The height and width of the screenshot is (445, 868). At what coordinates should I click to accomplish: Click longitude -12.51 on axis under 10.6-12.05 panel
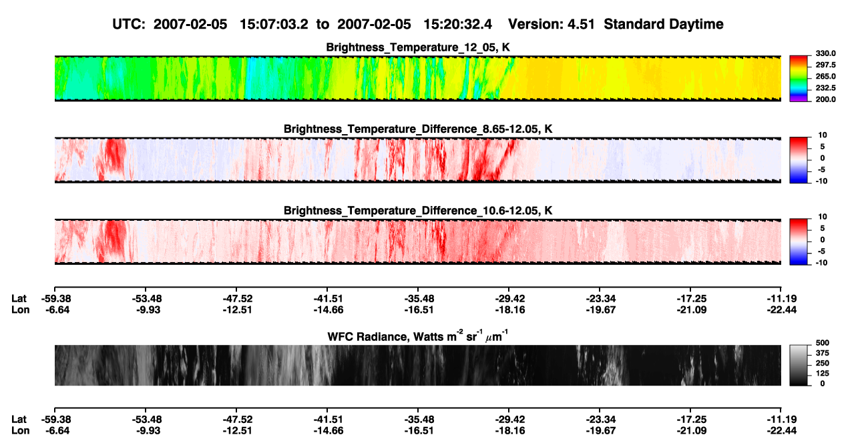pyautogui.click(x=236, y=310)
